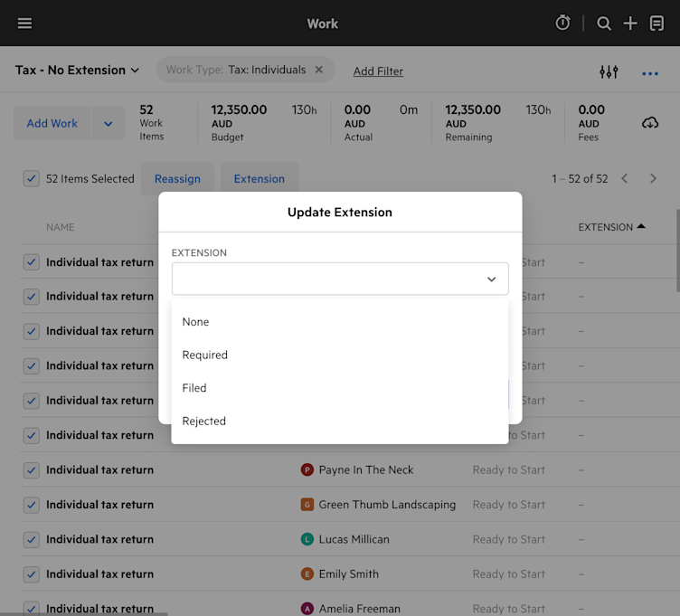Remove the Tax: Individuals filter chip
Screen dimensions: 680x616
point(318,70)
